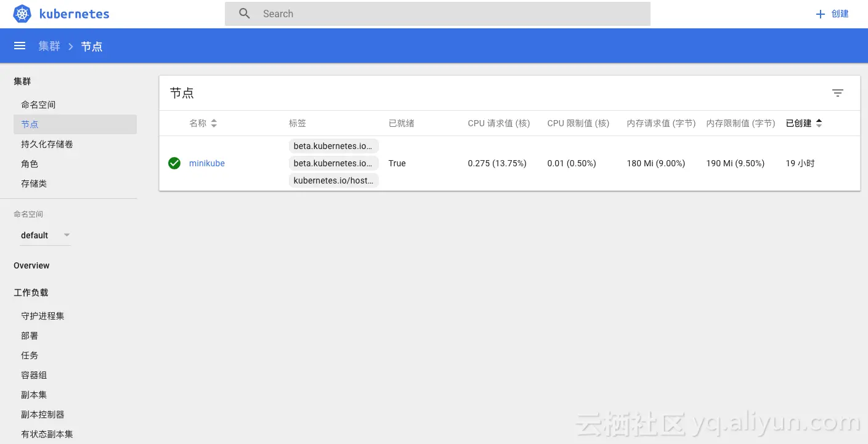Open the hamburger navigation menu
The image size is (868, 444).
(x=20, y=46)
